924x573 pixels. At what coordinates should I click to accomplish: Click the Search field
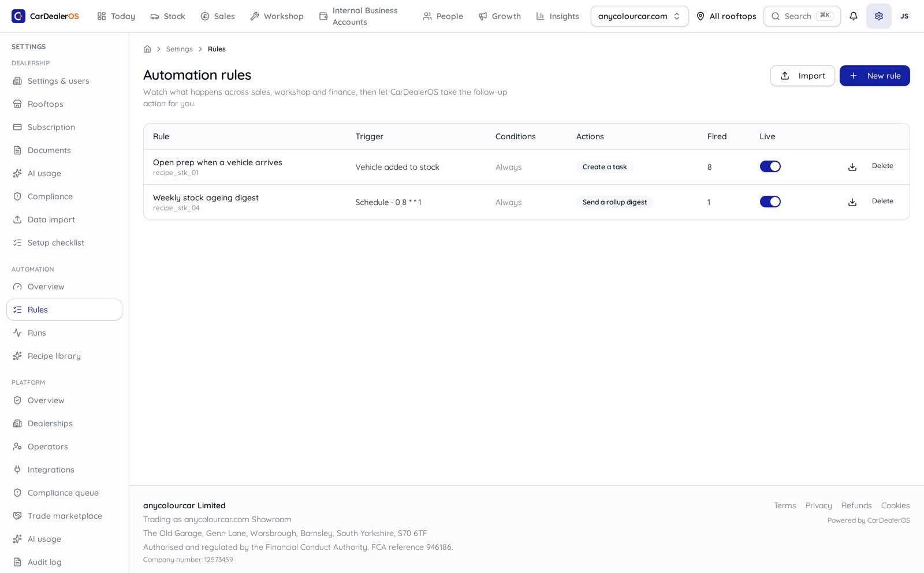click(x=802, y=16)
